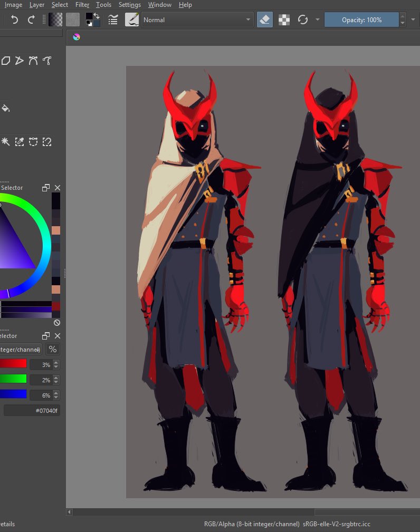The height and width of the screenshot is (532, 420).
Task: Increase the green channel value stepper
Action: [x=56, y=378]
